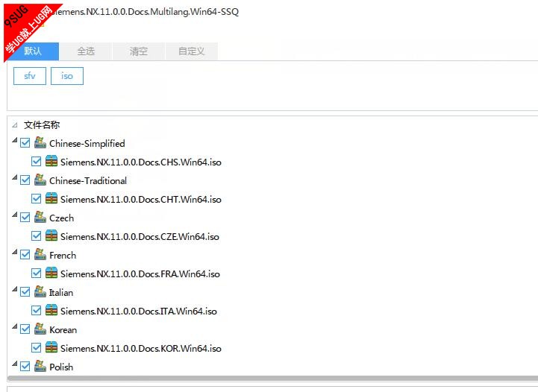Select the Korean folder label
The width and height of the screenshot is (538, 392).
point(63,330)
